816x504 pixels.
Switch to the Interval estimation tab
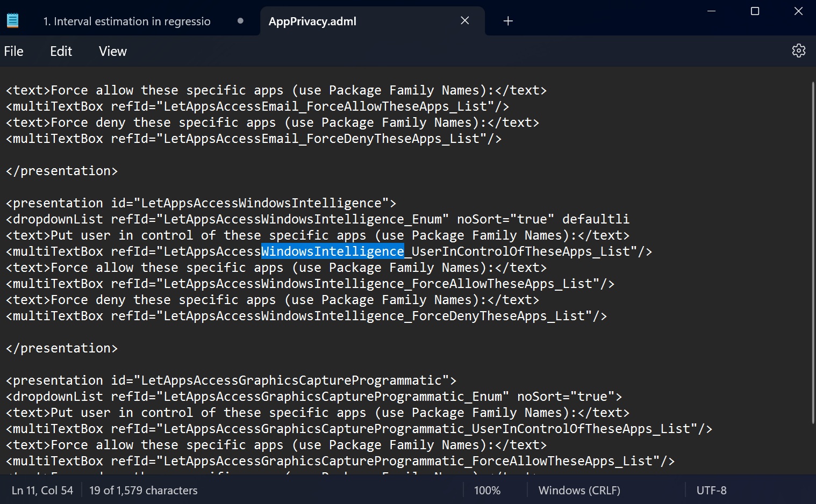click(x=127, y=21)
